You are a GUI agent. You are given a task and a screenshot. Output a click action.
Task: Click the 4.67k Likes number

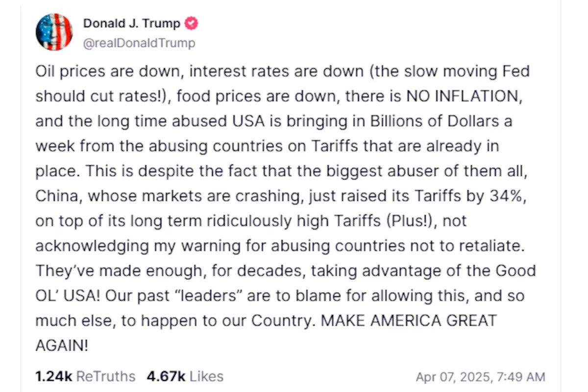click(166, 376)
